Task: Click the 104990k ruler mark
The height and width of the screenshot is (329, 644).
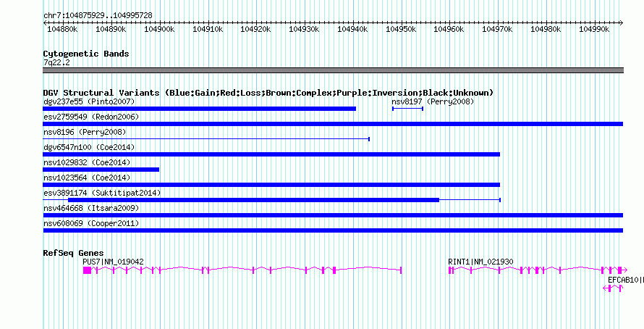Action: [594, 29]
